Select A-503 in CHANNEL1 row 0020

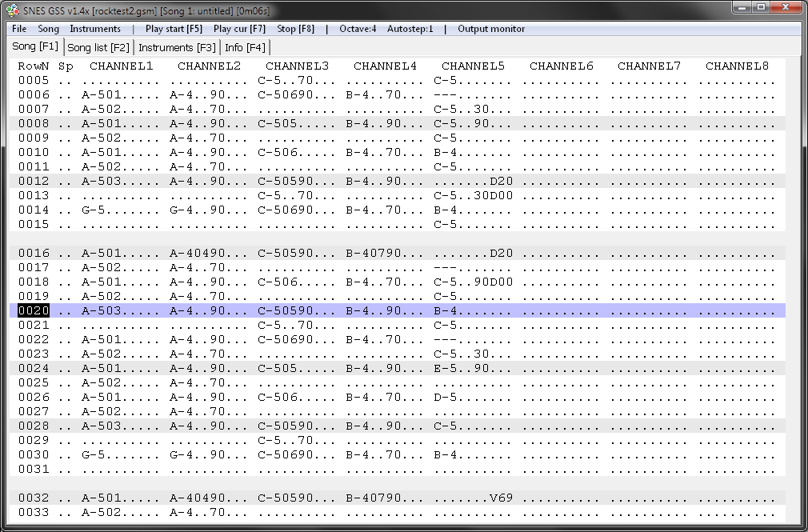click(102, 310)
